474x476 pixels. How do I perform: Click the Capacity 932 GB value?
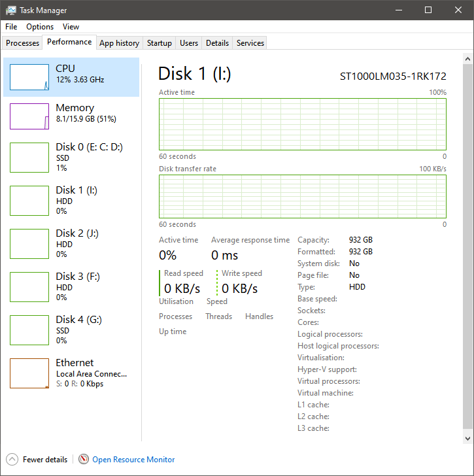coord(361,240)
